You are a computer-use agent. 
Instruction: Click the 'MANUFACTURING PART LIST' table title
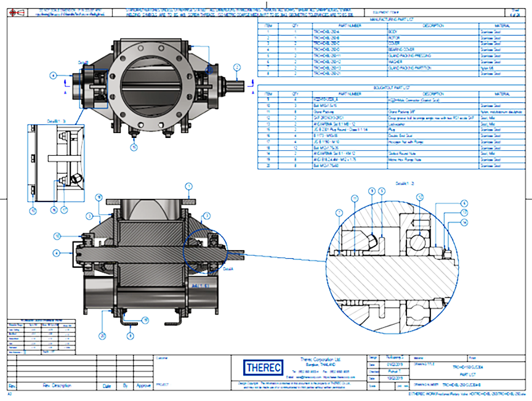coord(391,20)
